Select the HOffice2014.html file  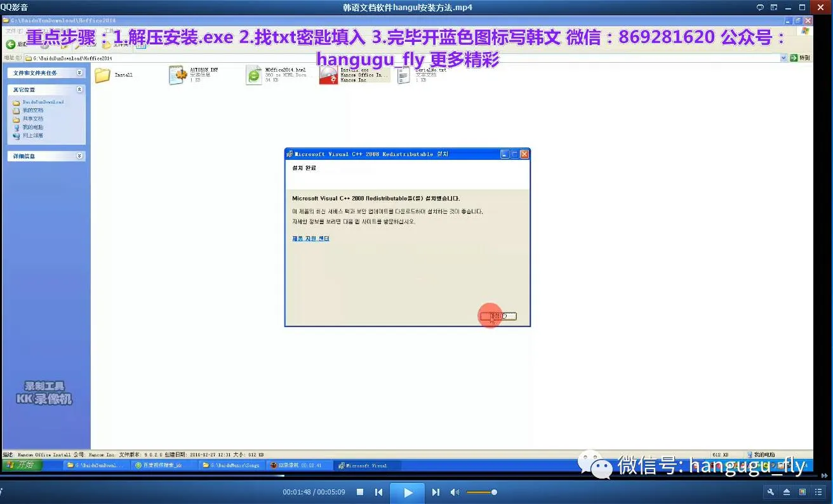pyautogui.click(x=277, y=75)
